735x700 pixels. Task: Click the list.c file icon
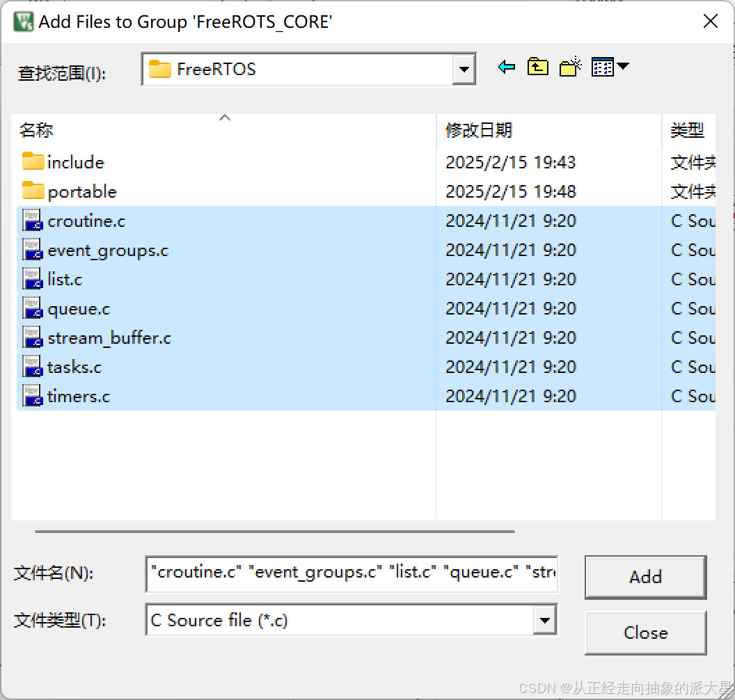(x=33, y=279)
